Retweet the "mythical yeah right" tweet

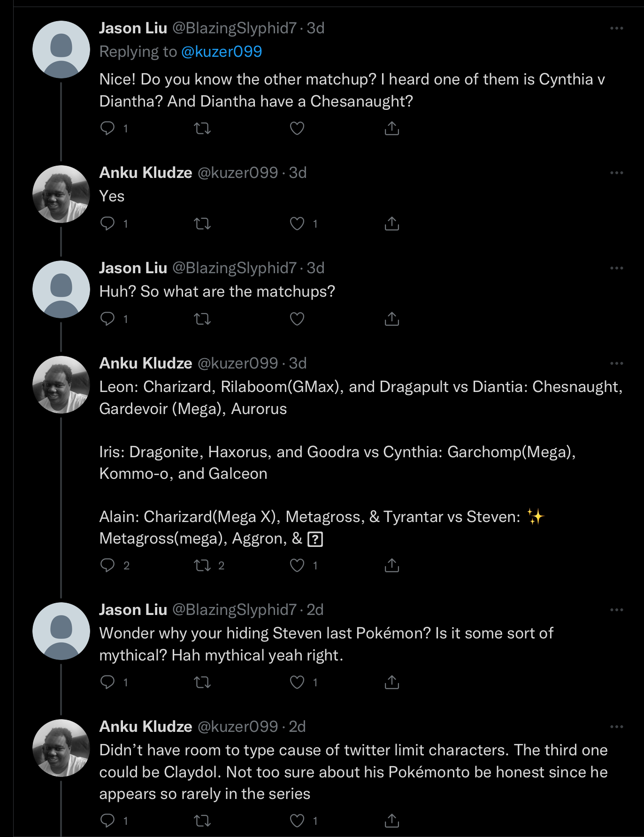click(202, 682)
